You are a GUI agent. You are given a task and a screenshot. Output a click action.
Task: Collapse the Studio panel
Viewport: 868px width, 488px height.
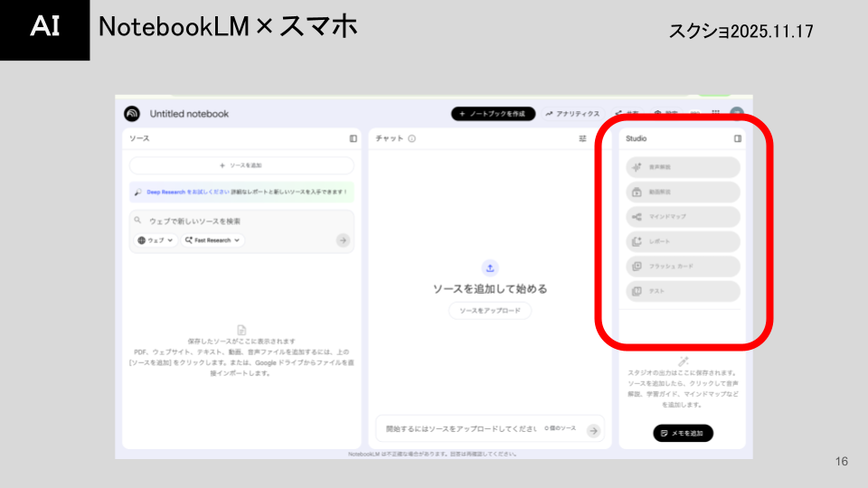click(x=738, y=139)
